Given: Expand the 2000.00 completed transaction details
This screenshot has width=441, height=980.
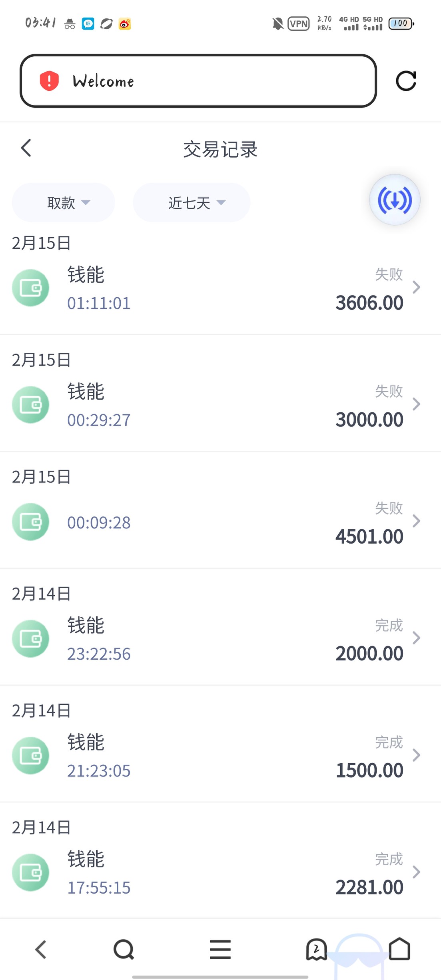Looking at the screenshot, I should (416, 638).
